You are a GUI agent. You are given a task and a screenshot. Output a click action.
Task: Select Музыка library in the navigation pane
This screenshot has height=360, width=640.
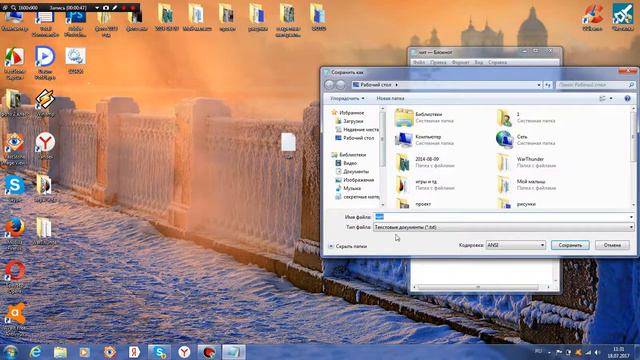point(348,188)
